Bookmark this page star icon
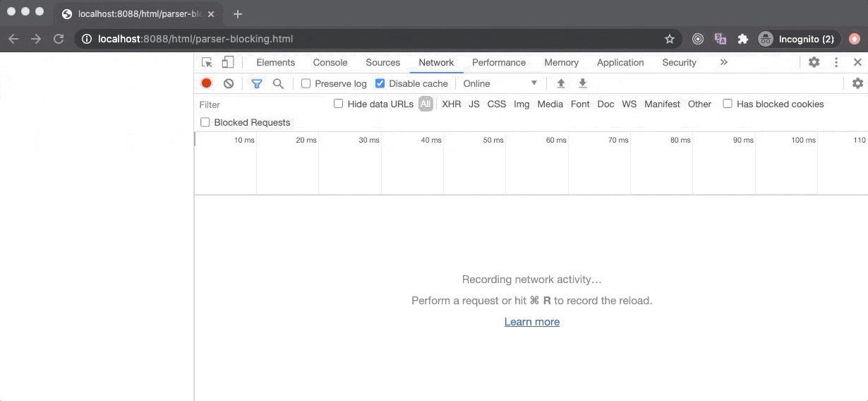Screen dimensions: 868x401 [x=670, y=39]
